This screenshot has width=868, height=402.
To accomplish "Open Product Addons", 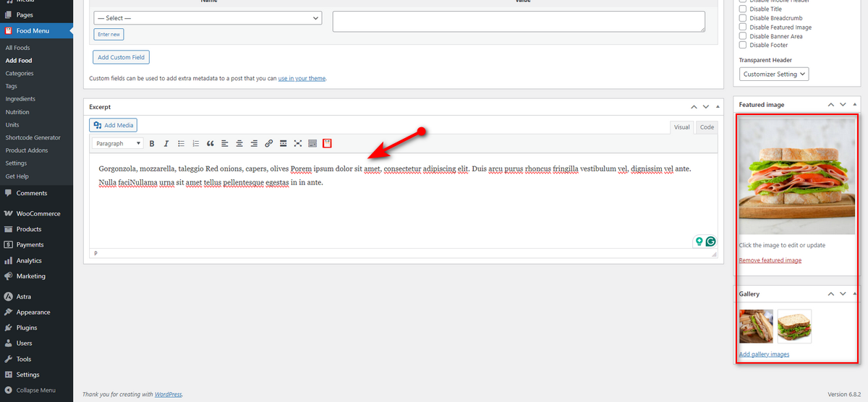I will click(27, 150).
